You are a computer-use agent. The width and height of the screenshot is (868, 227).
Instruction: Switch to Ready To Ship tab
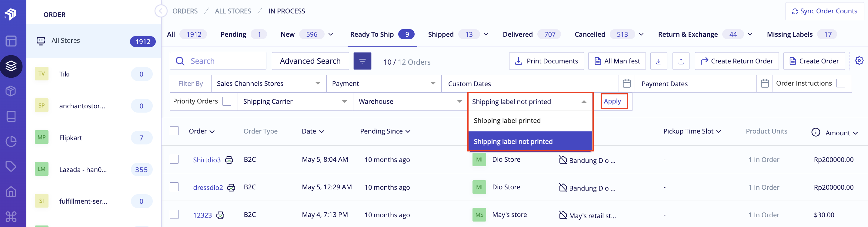pos(382,34)
